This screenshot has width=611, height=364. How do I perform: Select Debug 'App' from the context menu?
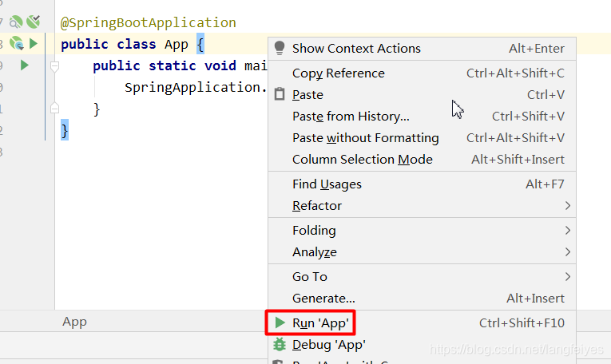point(422,345)
